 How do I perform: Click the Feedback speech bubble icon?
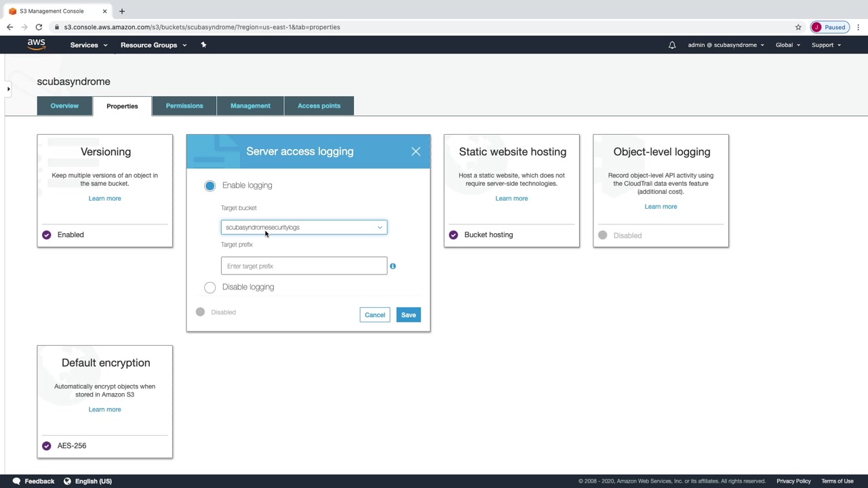coord(16,481)
